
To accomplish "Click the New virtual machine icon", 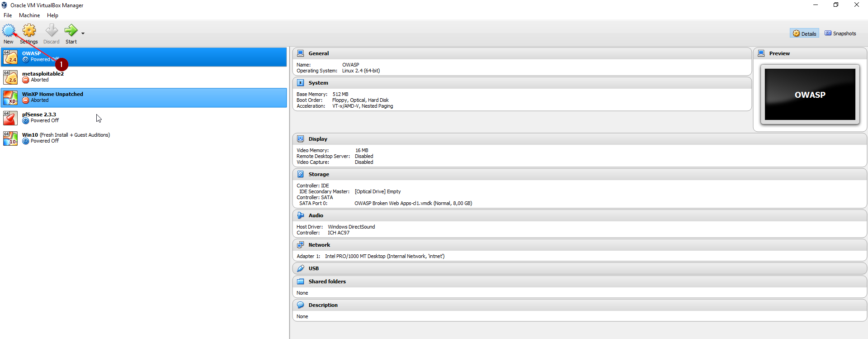I will 9,31.
